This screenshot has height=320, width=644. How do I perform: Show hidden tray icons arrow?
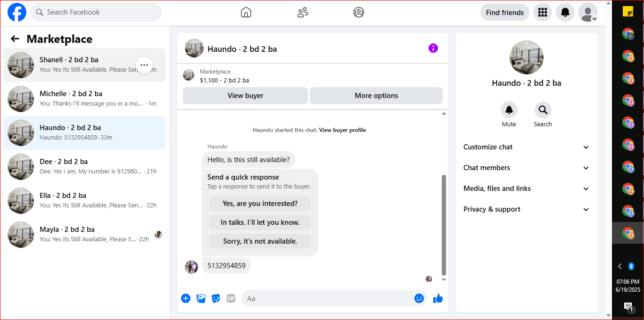620,266
